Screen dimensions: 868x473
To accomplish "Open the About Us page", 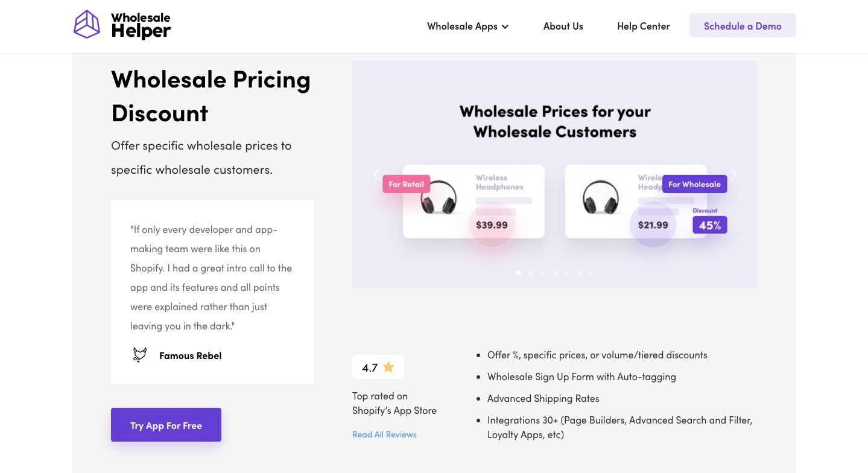I will (563, 26).
